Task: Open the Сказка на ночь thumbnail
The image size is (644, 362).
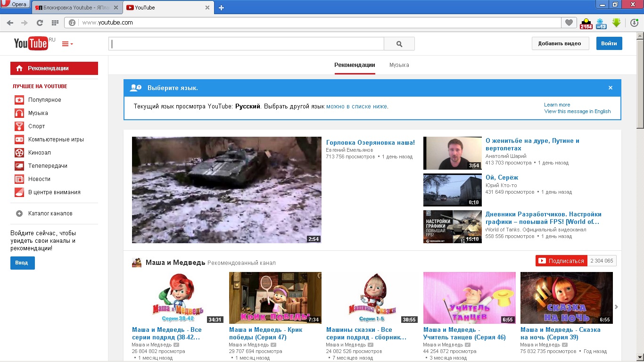Action: (567, 298)
